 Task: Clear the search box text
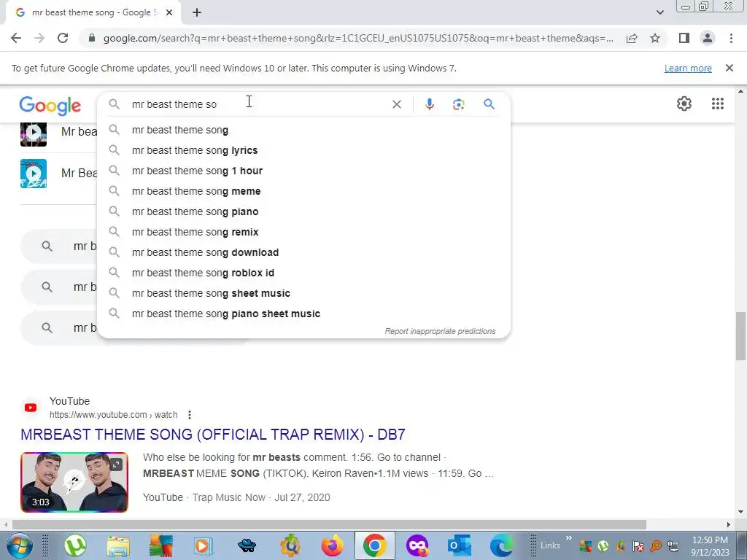(396, 104)
